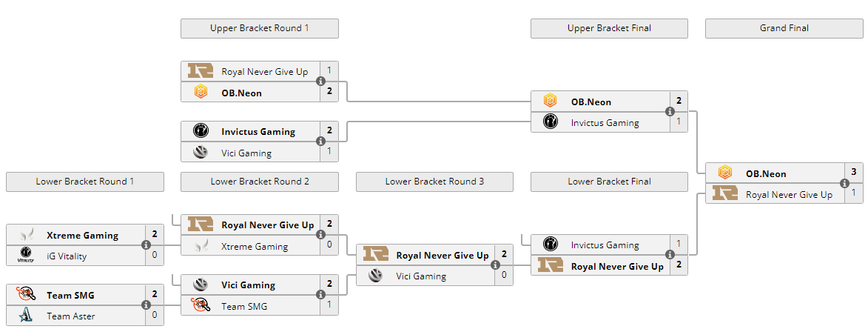Click the Lower Bracket Round 2 header

click(259, 182)
